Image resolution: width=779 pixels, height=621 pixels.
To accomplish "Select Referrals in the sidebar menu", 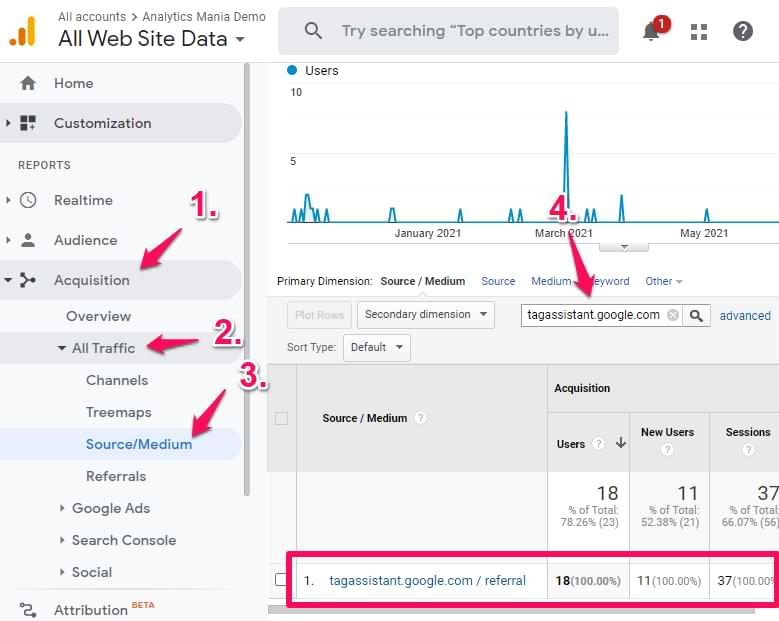I will (116, 476).
